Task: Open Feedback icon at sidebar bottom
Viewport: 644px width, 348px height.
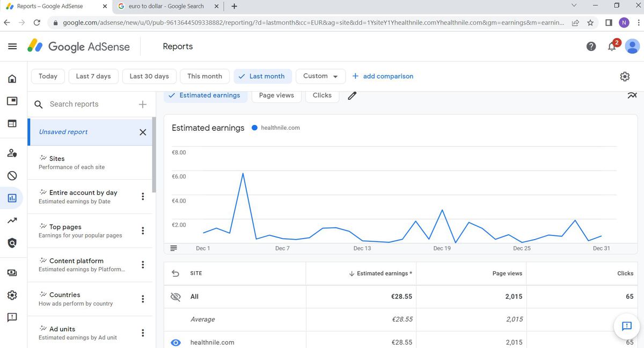Action: pyautogui.click(x=12, y=317)
